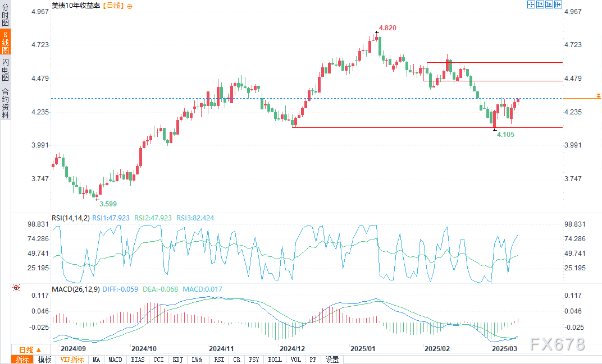This screenshot has width=602, height=364.
Task: Click the exit arrow icon at top right
Action: click(558, 4)
